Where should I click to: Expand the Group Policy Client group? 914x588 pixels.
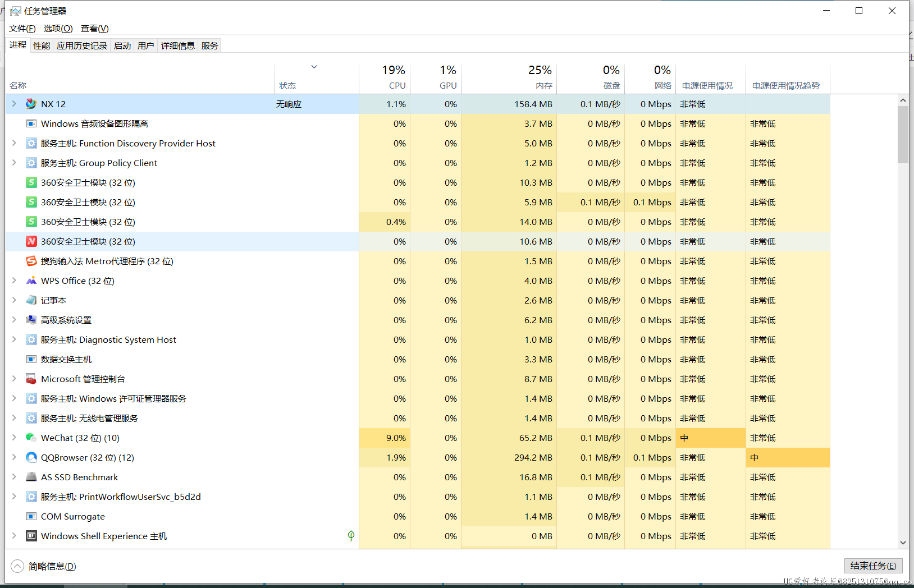14,163
